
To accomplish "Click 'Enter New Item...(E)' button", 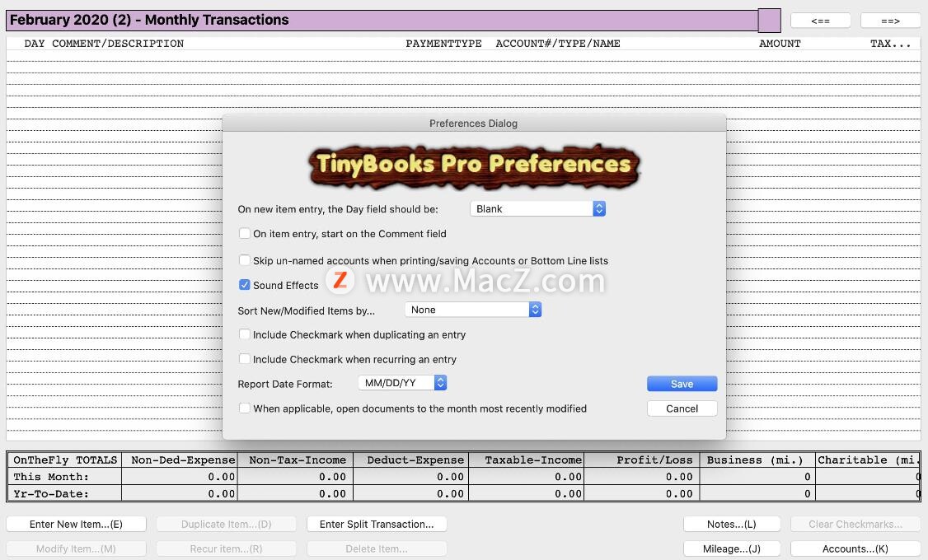I will [77, 524].
